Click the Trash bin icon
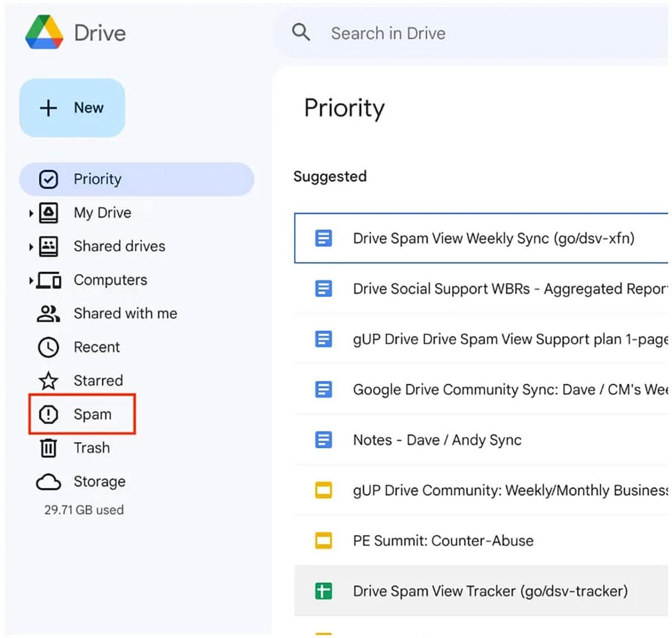This screenshot has height=638, width=672. [x=49, y=448]
